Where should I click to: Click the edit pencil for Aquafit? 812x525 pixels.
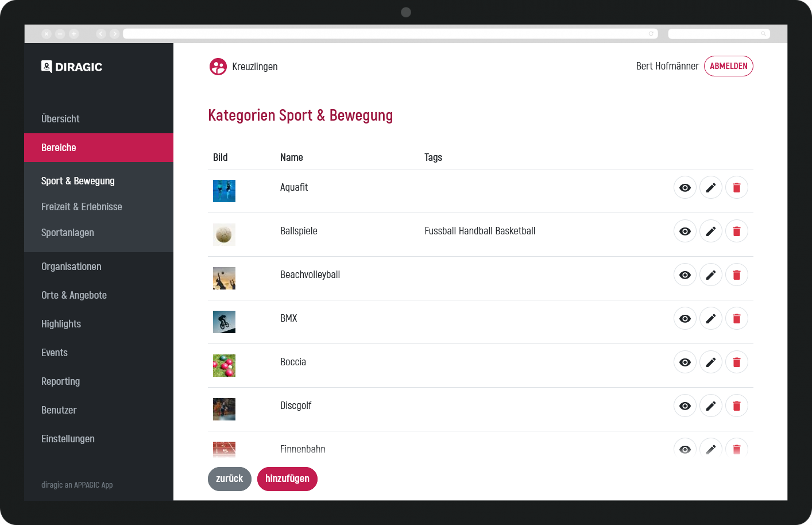[x=710, y=188]
